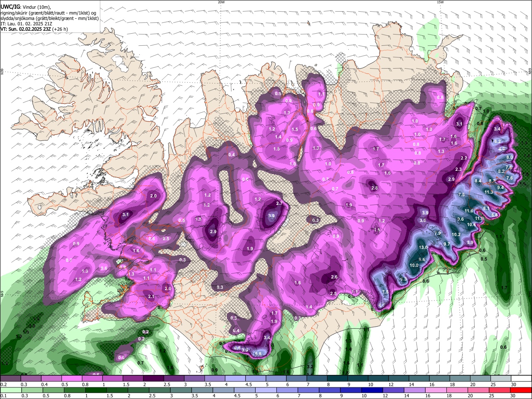Screen dimensions: 532x399
Task: Click the black 1.7 rain value offshore southeast
Action: coord(504,288)
